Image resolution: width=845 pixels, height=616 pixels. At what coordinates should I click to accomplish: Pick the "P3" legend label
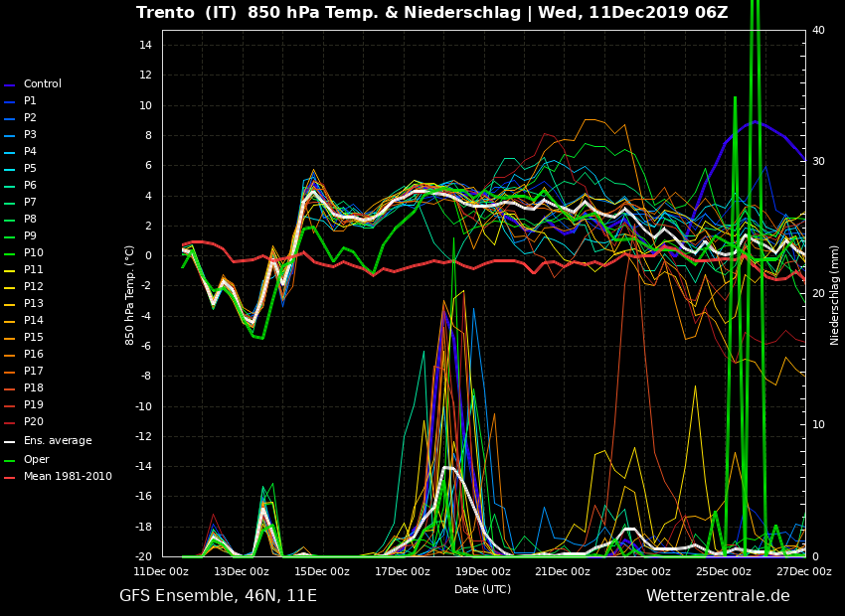pyautogui.click(x=30, y=134)
